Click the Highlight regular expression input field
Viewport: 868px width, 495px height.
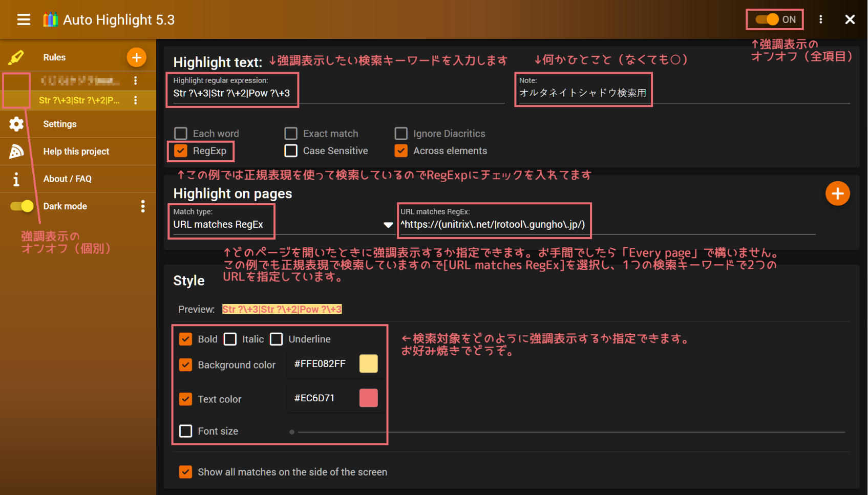(x=231, y=93)
